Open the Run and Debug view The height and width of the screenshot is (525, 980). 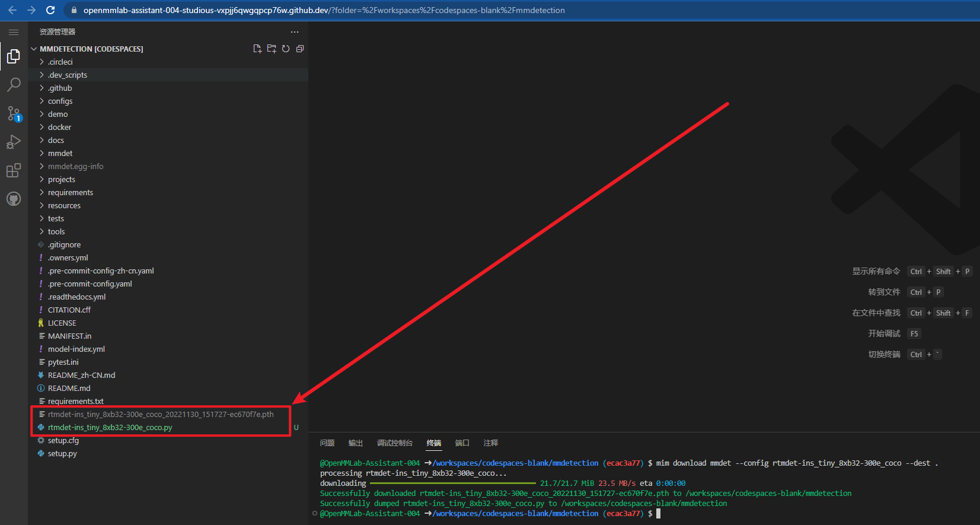coord(14,142)
